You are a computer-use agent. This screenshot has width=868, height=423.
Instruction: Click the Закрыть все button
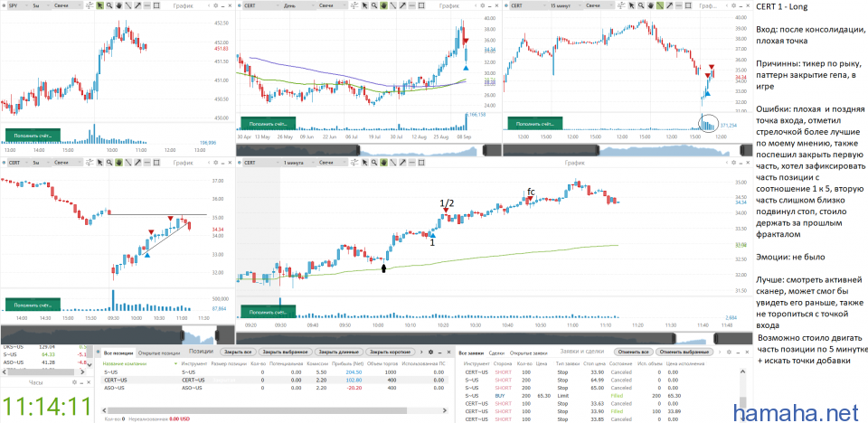[x=238, y=352]
